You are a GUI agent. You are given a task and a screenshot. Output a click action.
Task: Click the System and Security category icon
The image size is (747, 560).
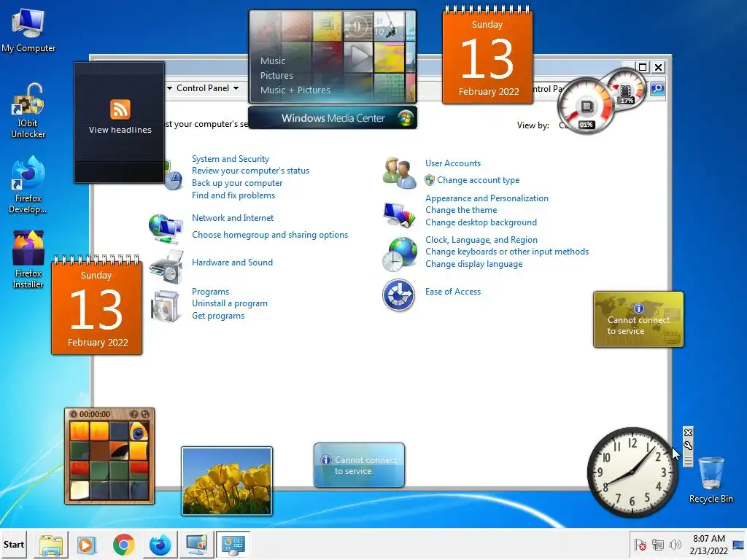(x=174, y=176)
